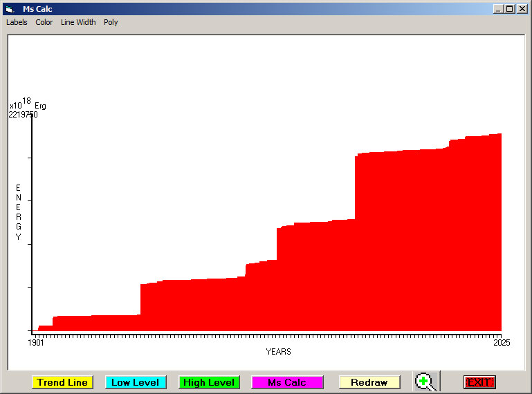The width and height of the screenshot is (532, 394).
Task: Click the 1901 start year label
Action: point(36,342)
